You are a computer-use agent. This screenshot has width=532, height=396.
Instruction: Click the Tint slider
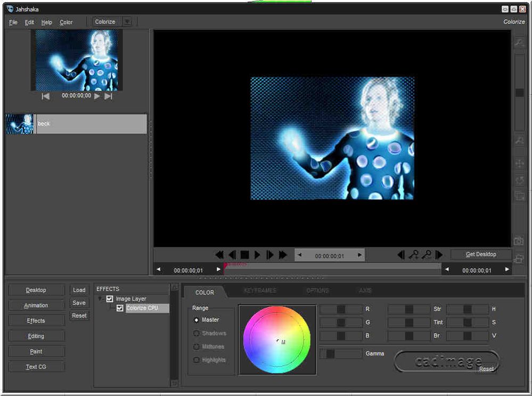click(409, 322)
